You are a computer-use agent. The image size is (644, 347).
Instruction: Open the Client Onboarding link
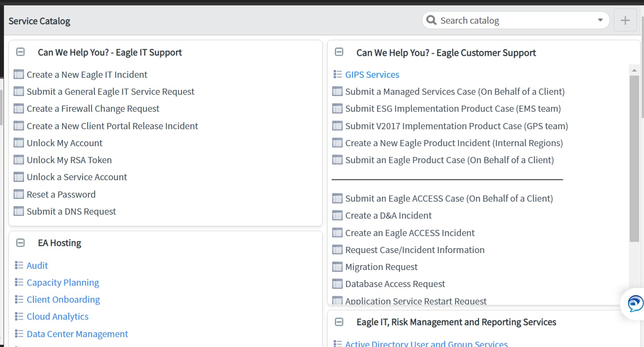(63, 299)
